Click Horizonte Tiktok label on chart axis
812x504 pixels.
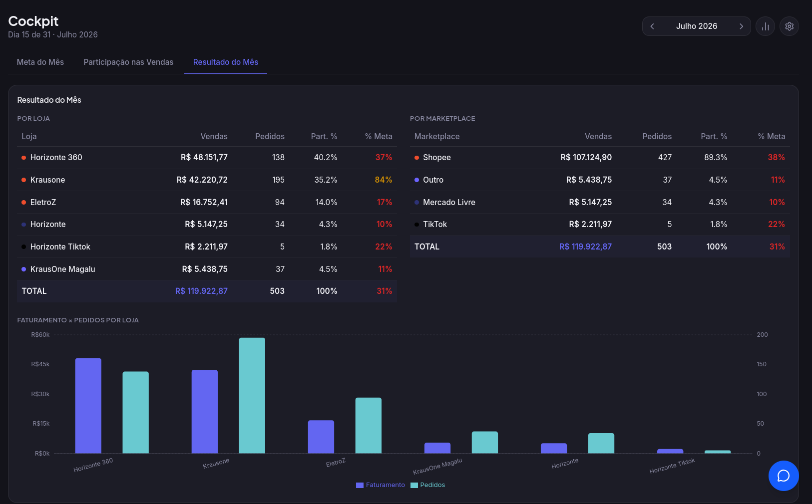click(672, 466)
